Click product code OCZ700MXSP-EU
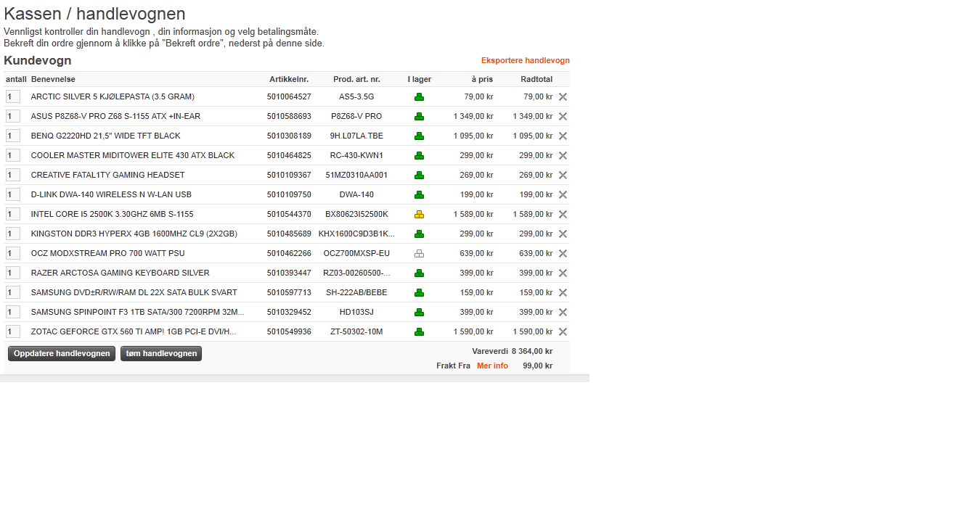Image resolution: width=980 pixels, height=528 pixels. [x=356, y=253]
